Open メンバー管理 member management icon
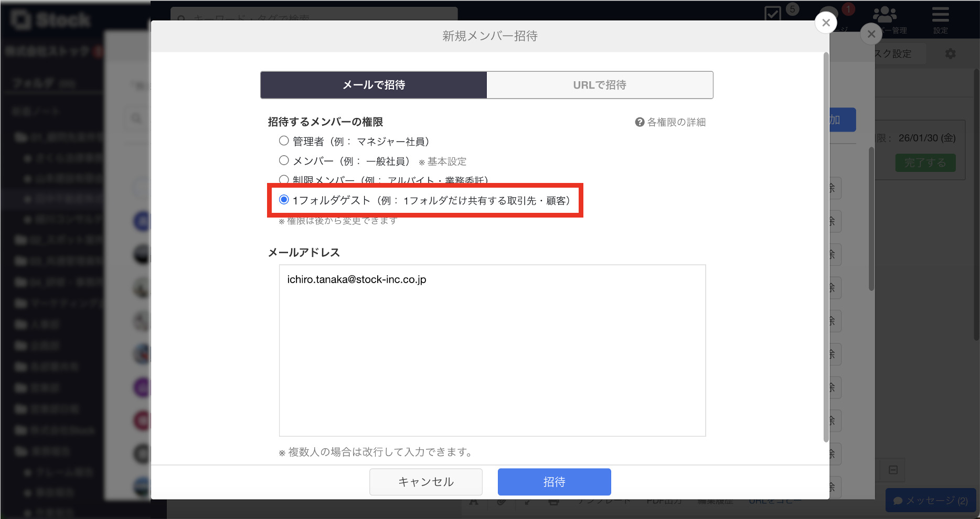The height and width of the screenshot is (519, 980). (883, 15)
